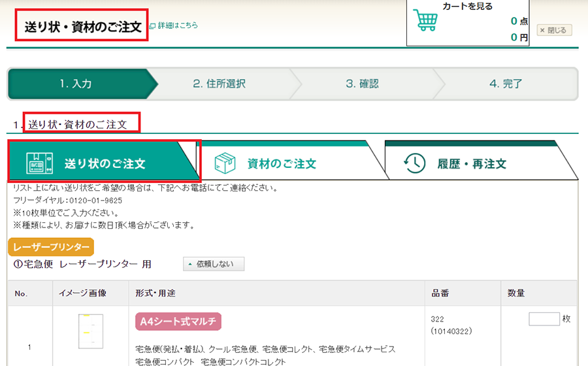The width and height of the screenshot is (588, 366).
Task: Select the 送り状のご注文 tab
Action: (x=105, y=161)
